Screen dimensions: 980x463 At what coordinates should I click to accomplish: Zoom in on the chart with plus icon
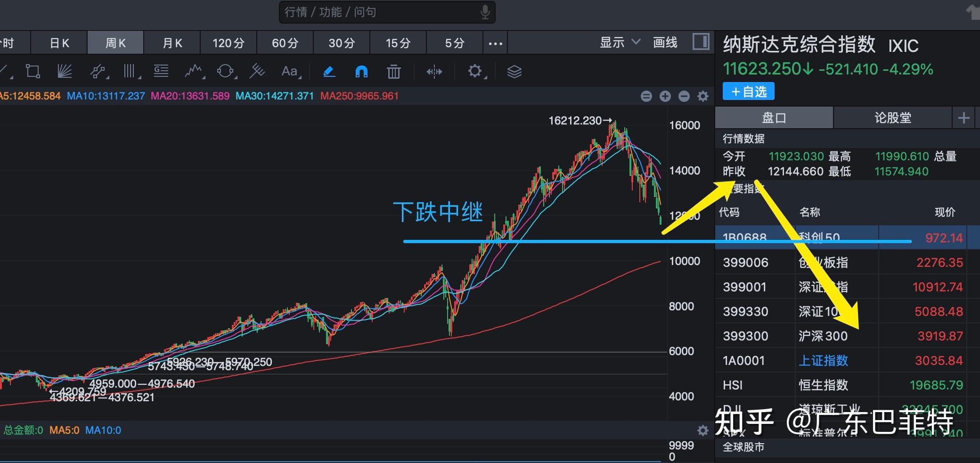pyautogui.click(x=665, y=96)
